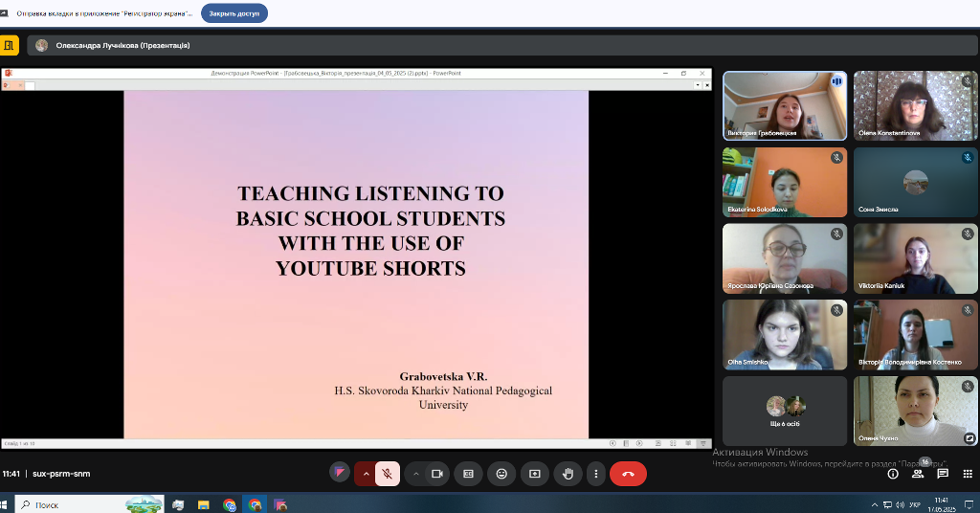
Task: Open the taskbar clock and date
Action: [942, 505]
